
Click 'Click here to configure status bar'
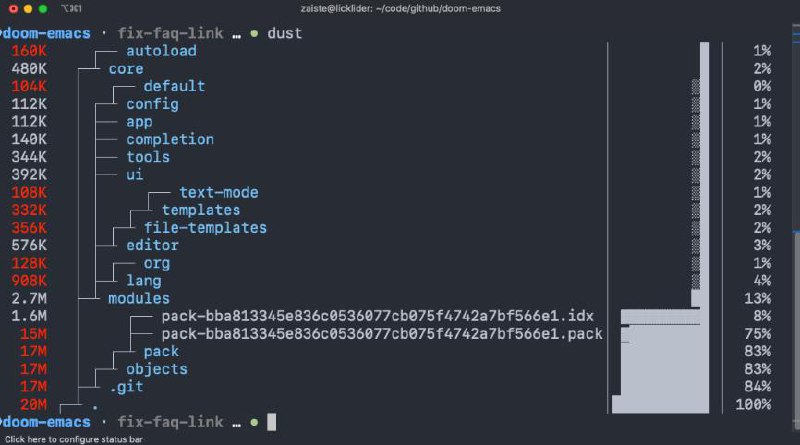click(x=73, y=439)
